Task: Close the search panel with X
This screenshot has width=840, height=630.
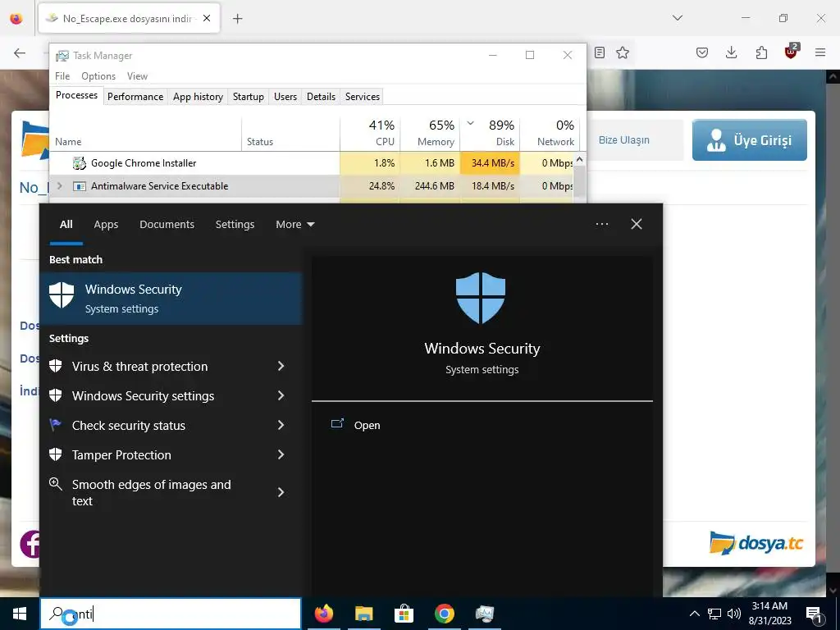Action: tap(637, 224)
